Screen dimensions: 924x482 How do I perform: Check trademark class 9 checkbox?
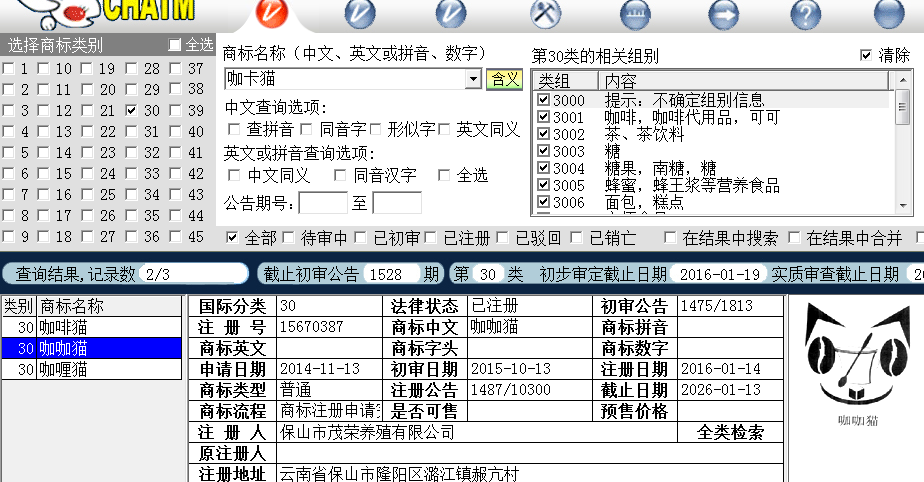[x=8, y=236]
